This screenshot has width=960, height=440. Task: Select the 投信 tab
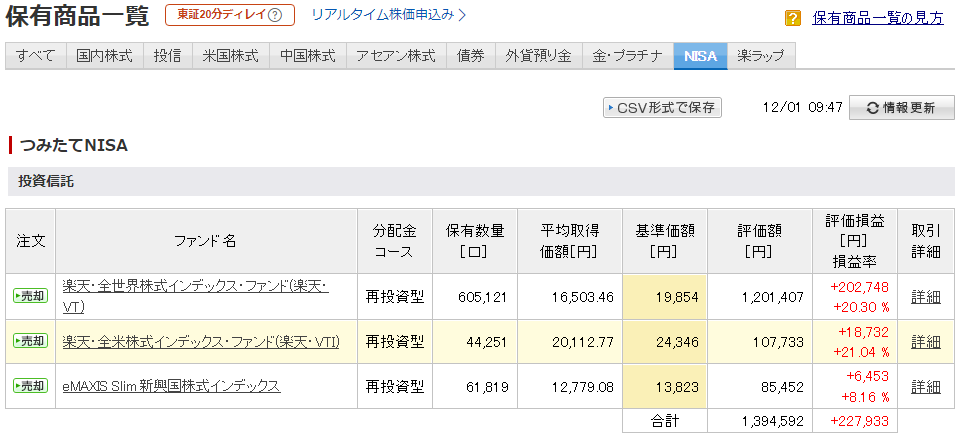click(x=167, y=56)
